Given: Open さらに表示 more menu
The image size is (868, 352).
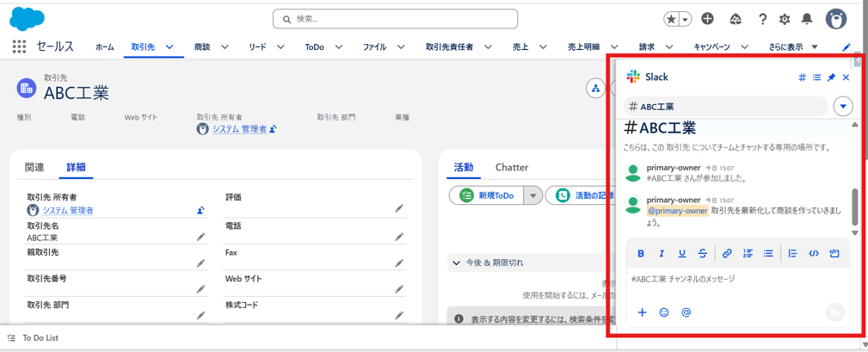Looking at the screenshot, I should 792,47.
